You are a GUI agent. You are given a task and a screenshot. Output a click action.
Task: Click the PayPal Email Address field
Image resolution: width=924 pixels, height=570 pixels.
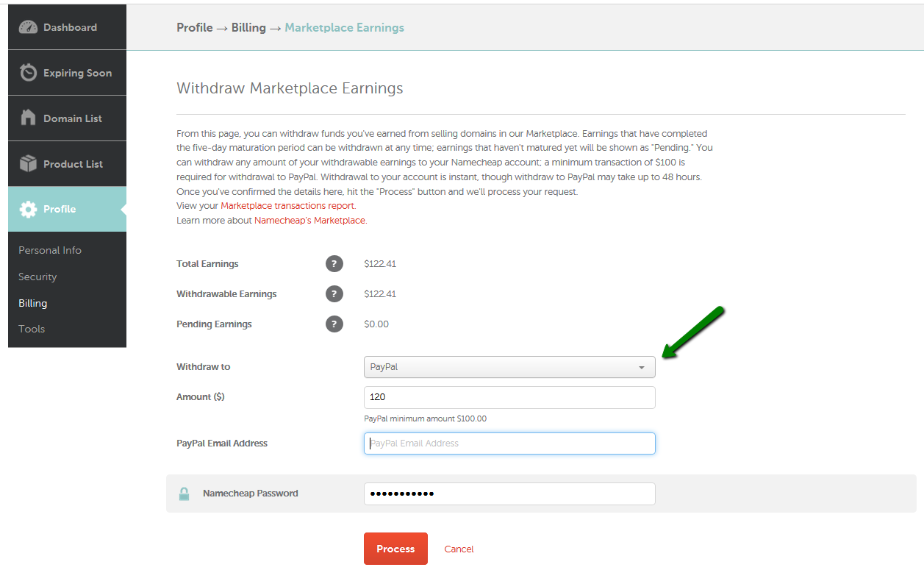point(509,443)
